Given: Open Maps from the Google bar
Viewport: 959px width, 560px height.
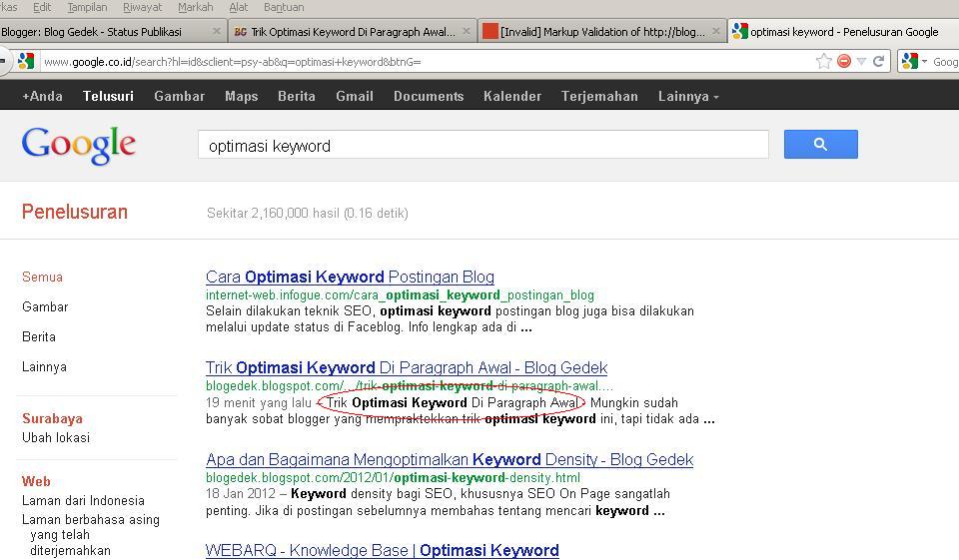Looking at the screenshot, I should [241, 96].
